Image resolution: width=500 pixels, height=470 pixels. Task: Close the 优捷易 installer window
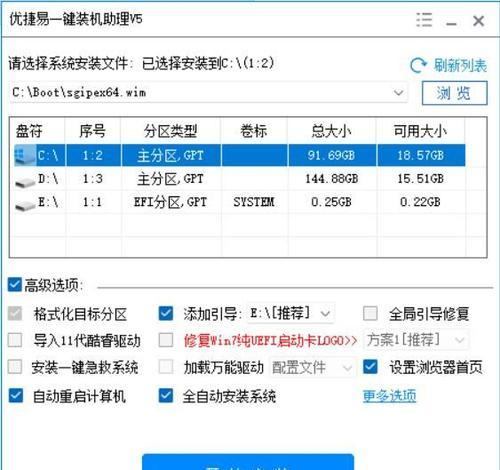(x=479, y=21)
